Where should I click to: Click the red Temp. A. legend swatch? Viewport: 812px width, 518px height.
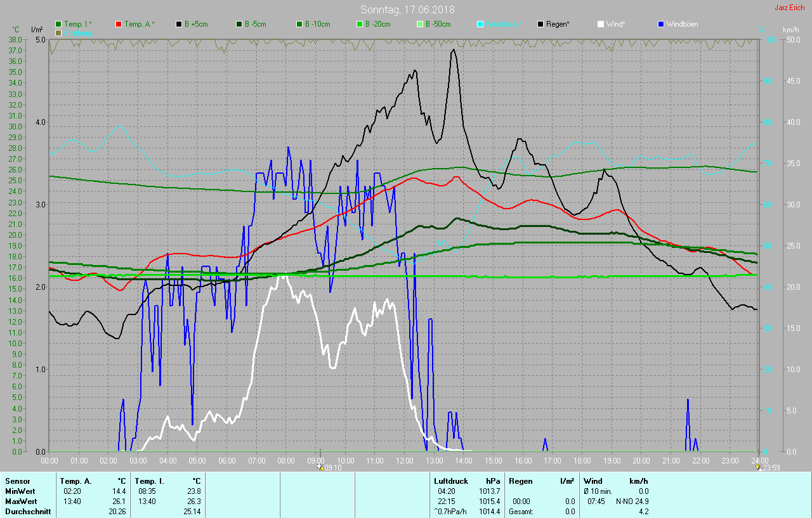119,24
